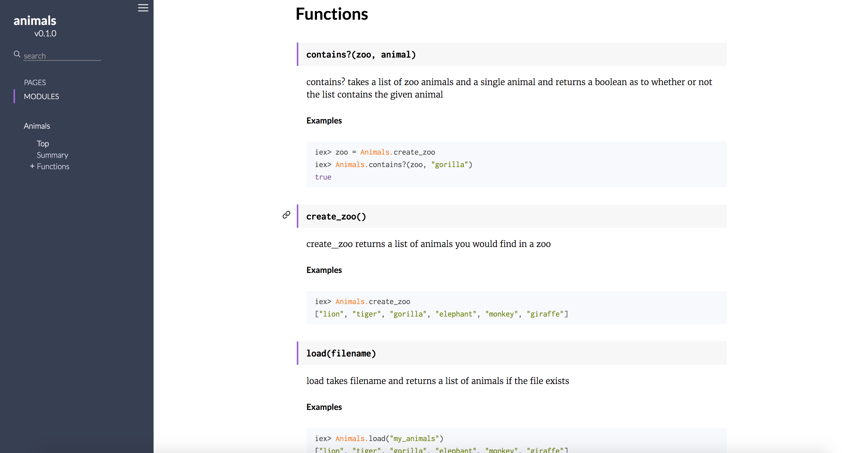Viewport: 868px width, 453px height.
Task: Switch to the MODULES tab
Action: 41,97
